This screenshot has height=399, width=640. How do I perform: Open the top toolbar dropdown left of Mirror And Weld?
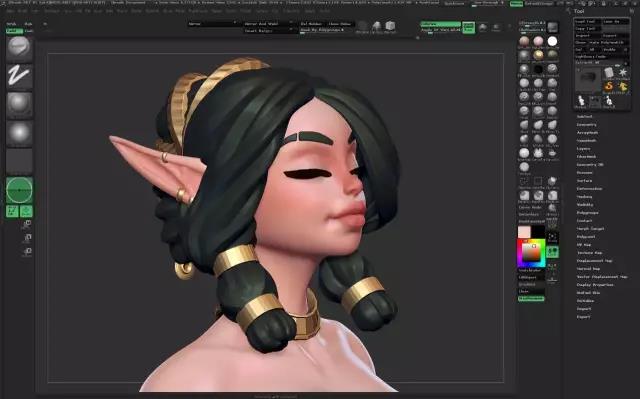(x=213, y=24)
